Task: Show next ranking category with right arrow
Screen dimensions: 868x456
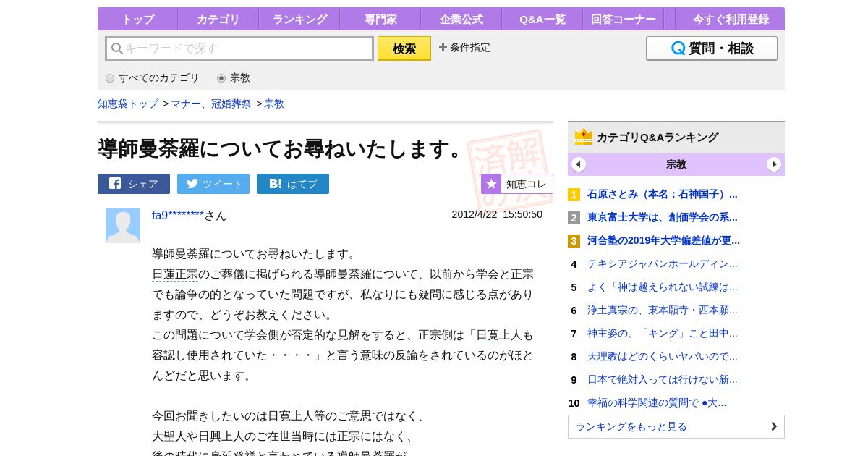Action: [x=774, y=164]
